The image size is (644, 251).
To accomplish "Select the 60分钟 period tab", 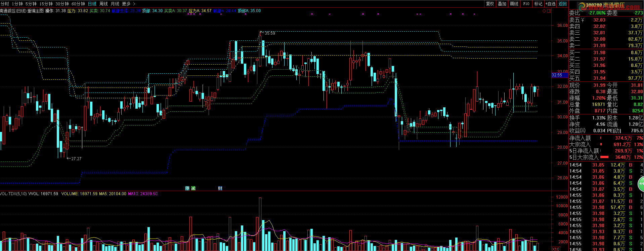I will pyautogui.click(x=78, y=4).
